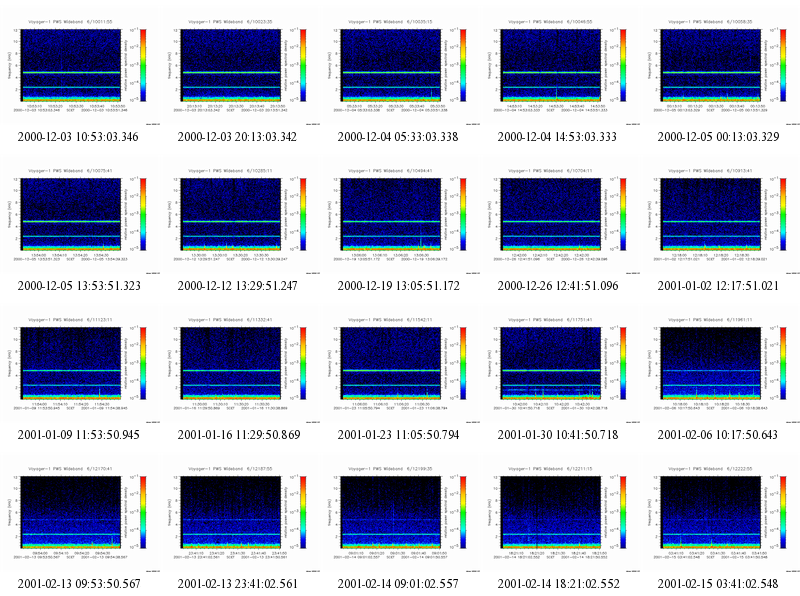Click the caption 2000-12-03 20:13:03.342
The width and height of the screenshot is (800, 596).
pos(237,137)
